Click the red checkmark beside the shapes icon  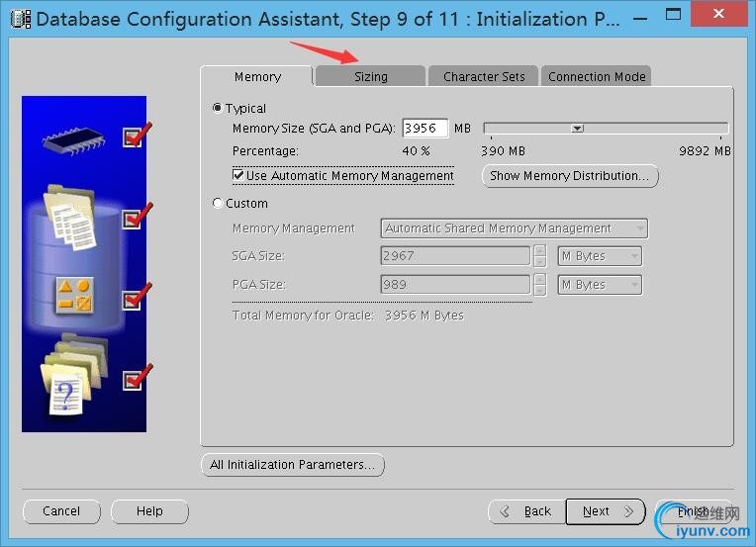point(137,298)
